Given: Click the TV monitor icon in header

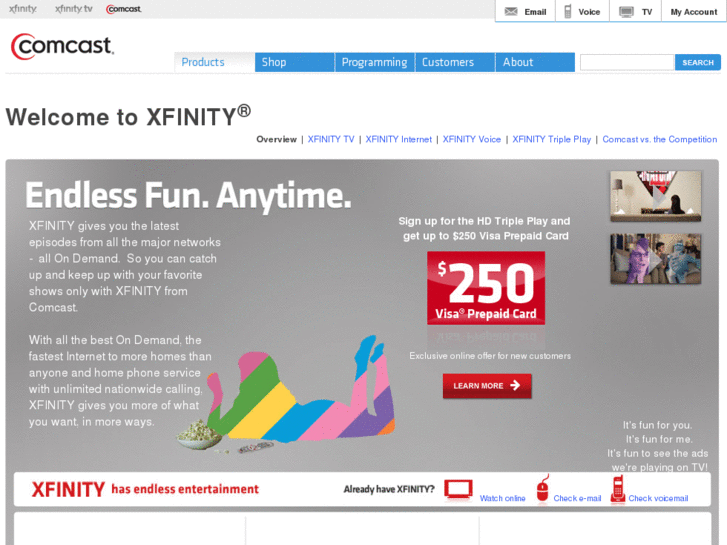Looking at the screenshot, I should pyautogui.click(x=626, y=12).
